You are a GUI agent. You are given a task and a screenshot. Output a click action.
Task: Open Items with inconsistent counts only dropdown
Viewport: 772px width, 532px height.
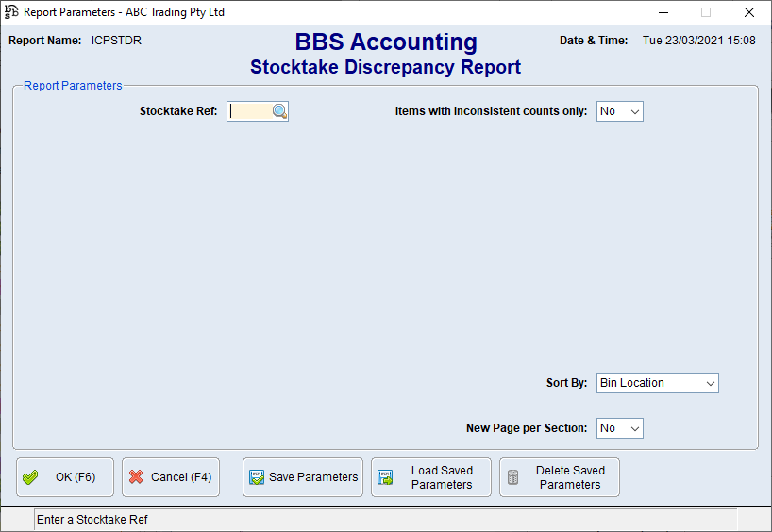620,111
